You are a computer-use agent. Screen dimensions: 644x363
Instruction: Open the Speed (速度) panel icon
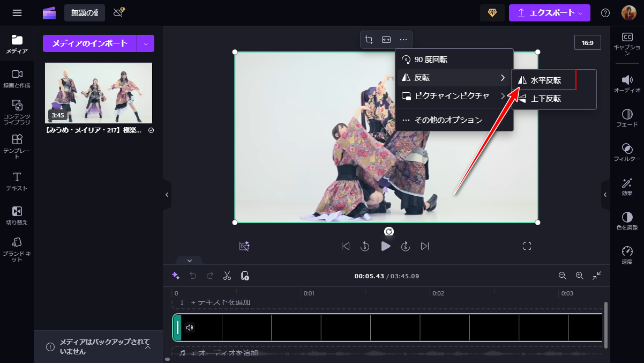click(x=627, y=255)
